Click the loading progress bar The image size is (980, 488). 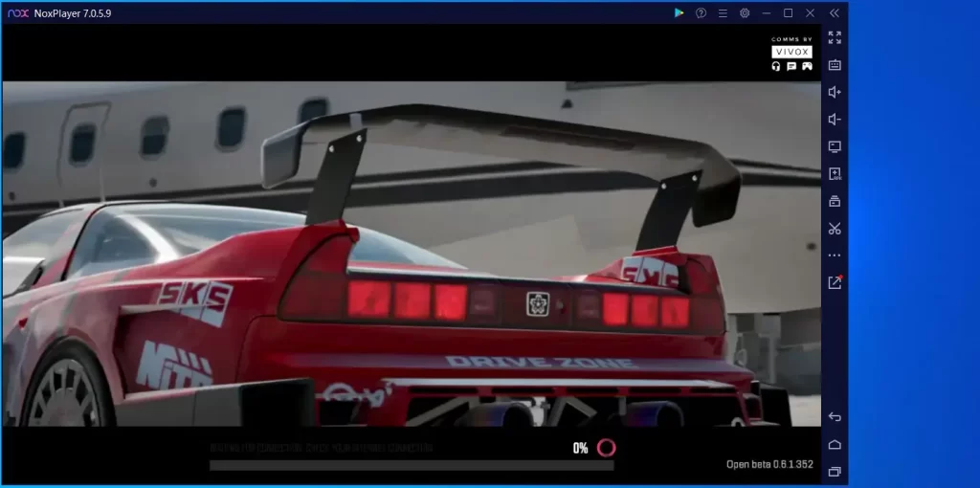pyautogui.click(x=412, y=465)
